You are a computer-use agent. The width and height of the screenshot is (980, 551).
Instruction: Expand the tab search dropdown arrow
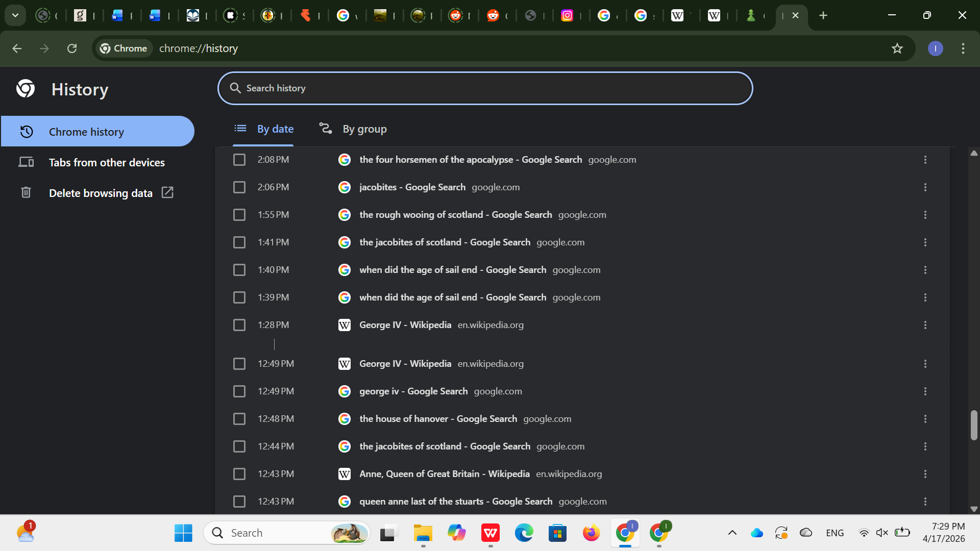click(x=15, y=15)
